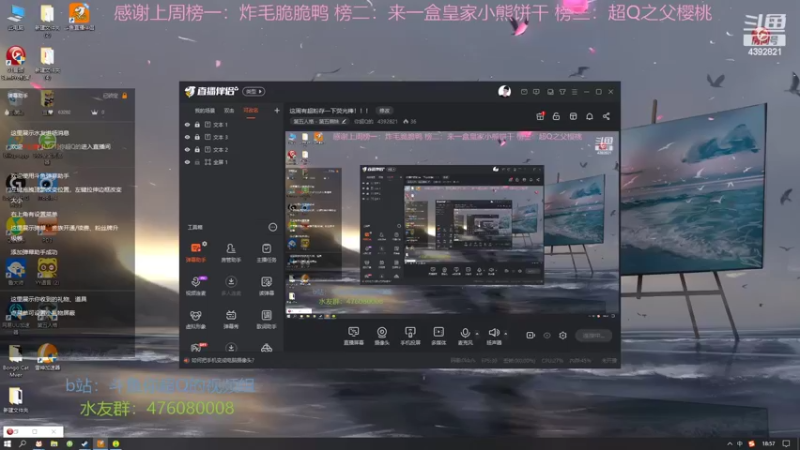Add a 摄像头 camera source
The width and height of the screenshot is (800, 450).
pyautogui.click(x=382, y=336)
